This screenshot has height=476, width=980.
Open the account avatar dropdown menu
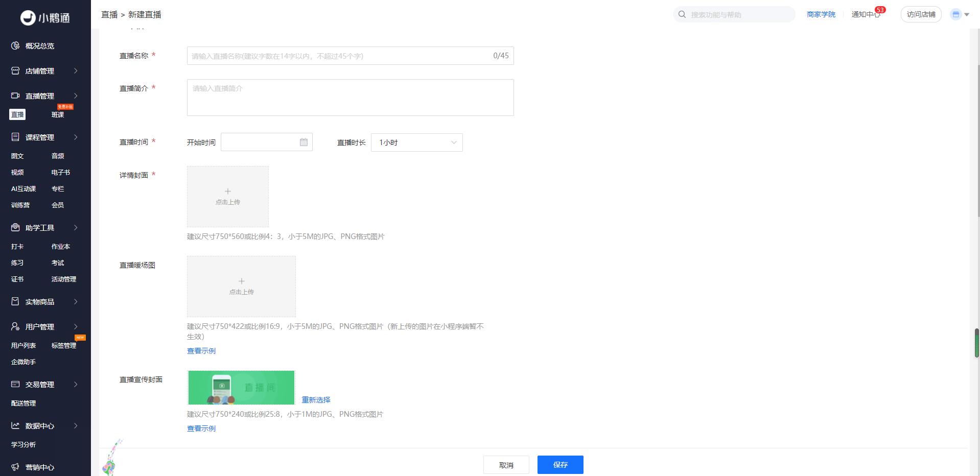point(960,15)
